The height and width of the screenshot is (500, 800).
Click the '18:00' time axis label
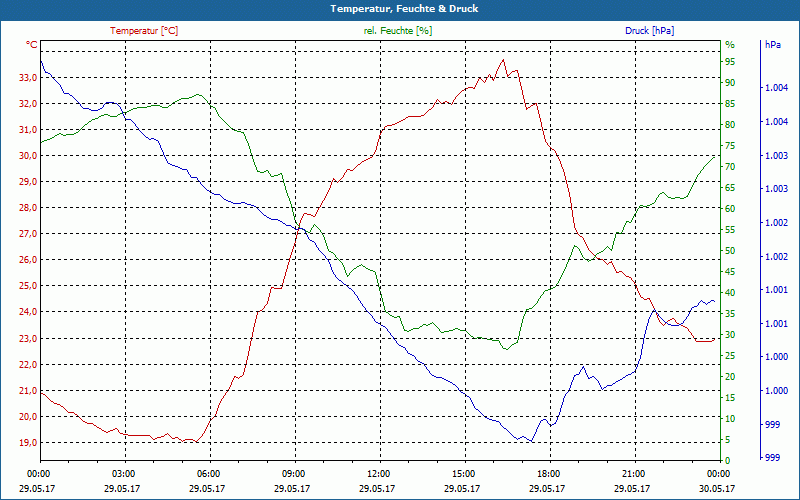click(548, 474)
